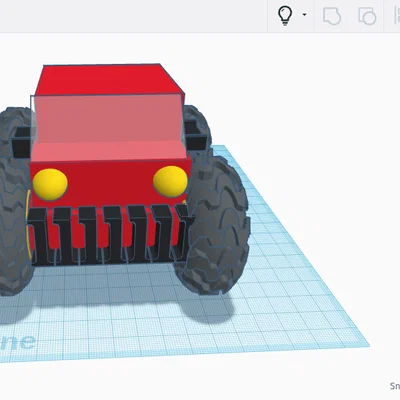Select the right yellow headlight sphere
The image size is (400, 400).
coord(170,181)
